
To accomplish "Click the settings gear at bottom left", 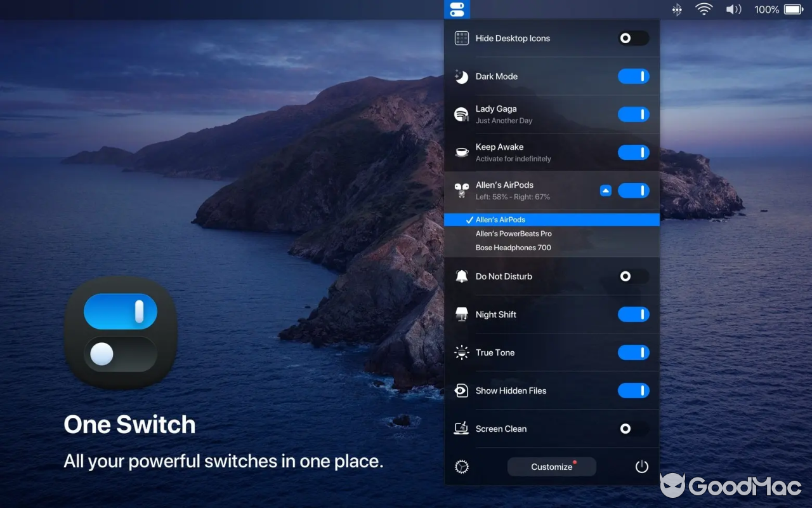I will (x=461, y=466).
